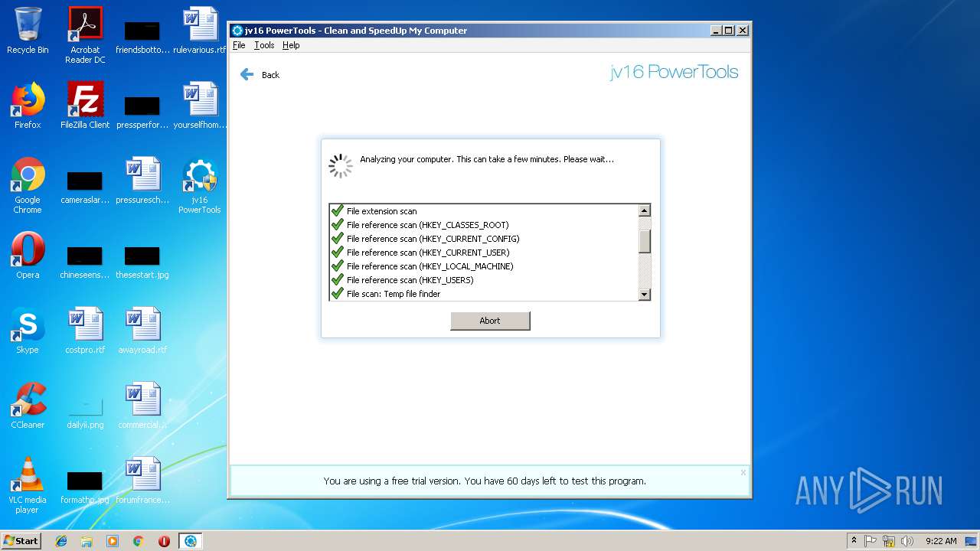Open Windows Explorer from taskbar
This screenshot has height=551, width=980.
87,541
